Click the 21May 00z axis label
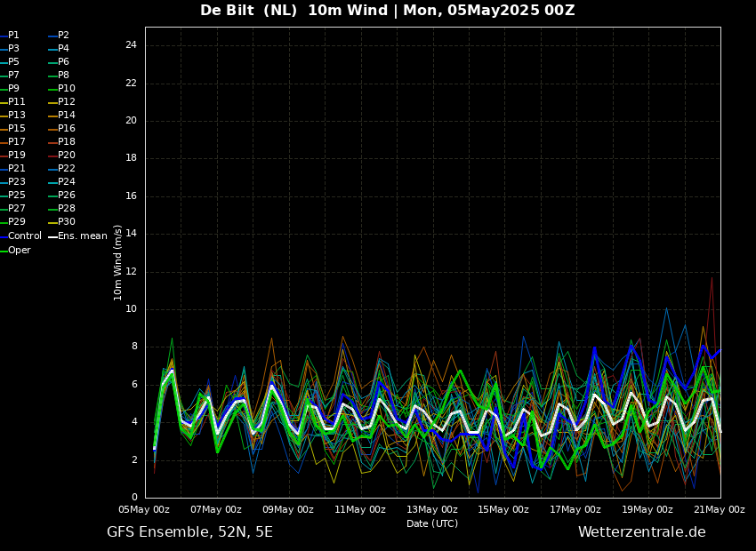 tap(720, 509)
